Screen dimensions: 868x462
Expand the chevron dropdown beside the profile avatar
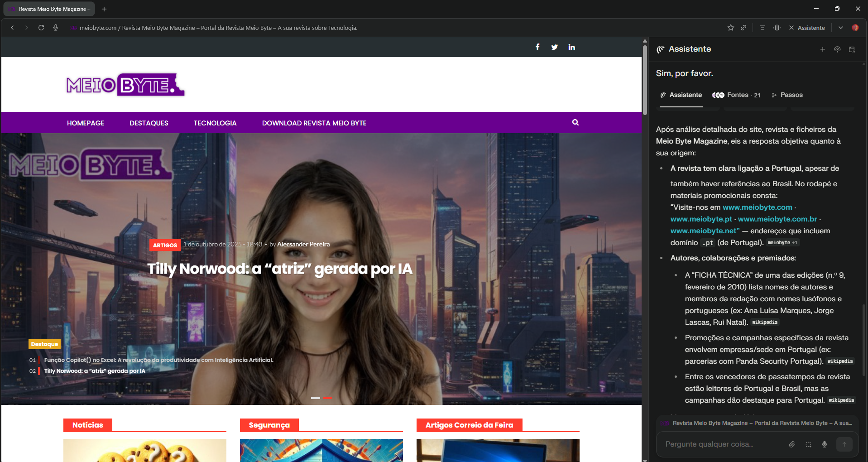pyautogui.click(x=840, y=28)
